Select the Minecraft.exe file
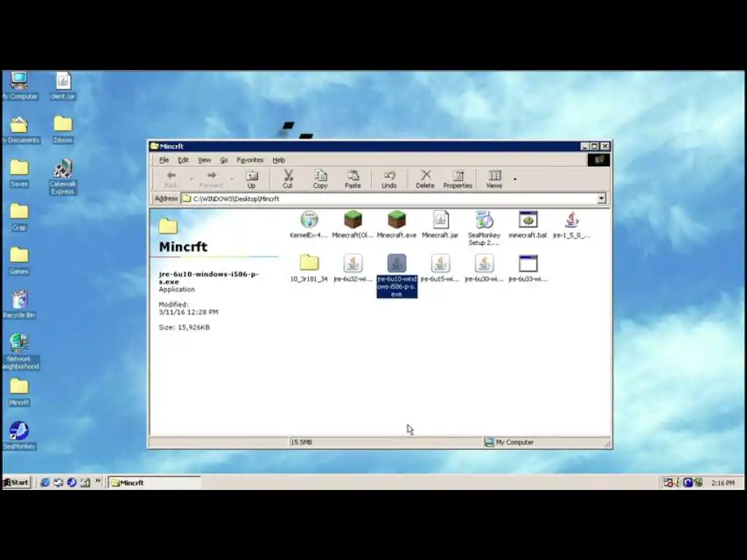The image size is (747, 560). (396, 225)
